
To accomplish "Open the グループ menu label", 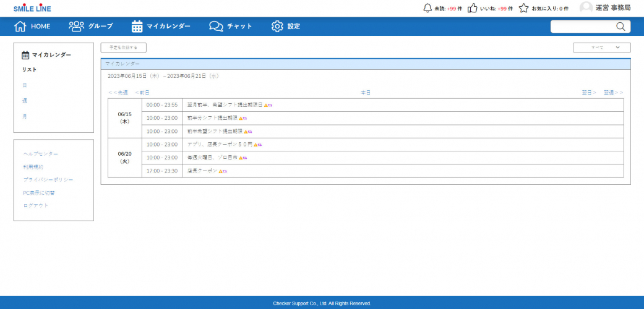I will pos(100,26).
